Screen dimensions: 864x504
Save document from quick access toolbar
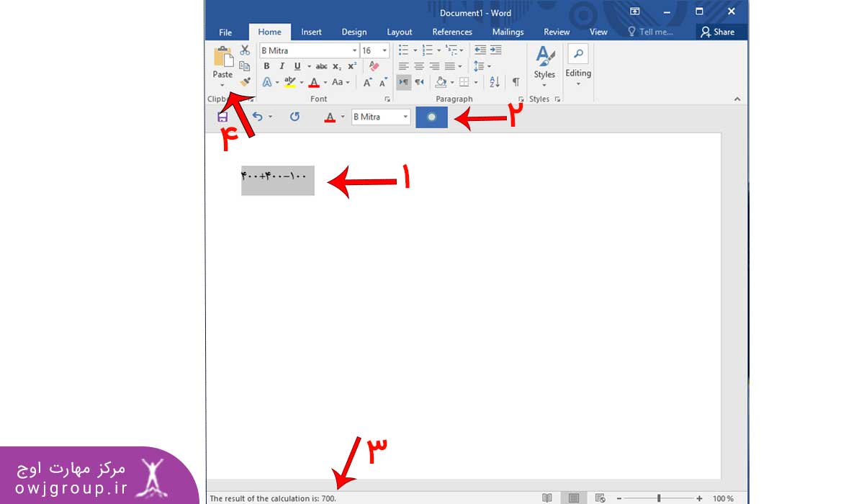[222, 117]
